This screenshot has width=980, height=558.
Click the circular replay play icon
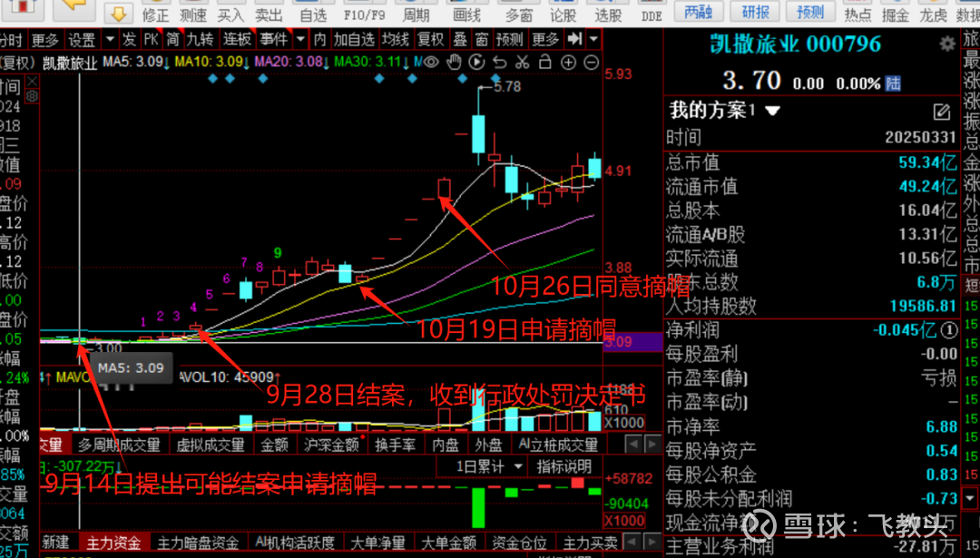click(x=476, y=62)
